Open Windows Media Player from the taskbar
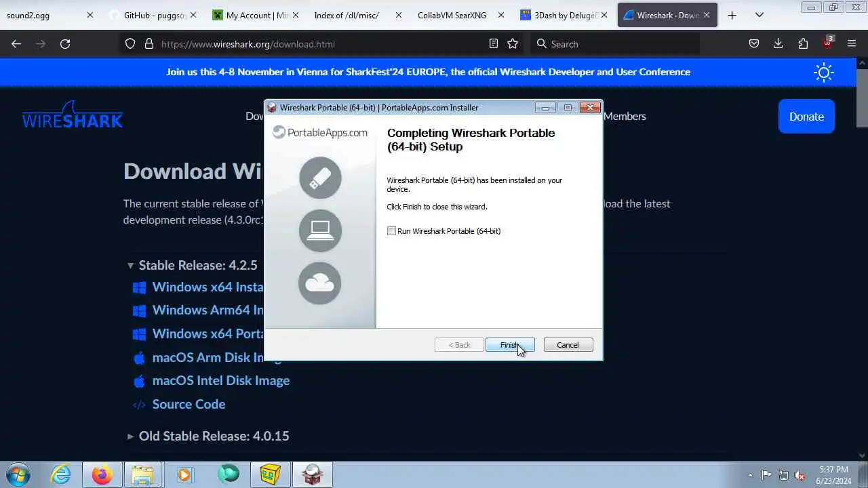The image size is (868, 488). point(184,474)
